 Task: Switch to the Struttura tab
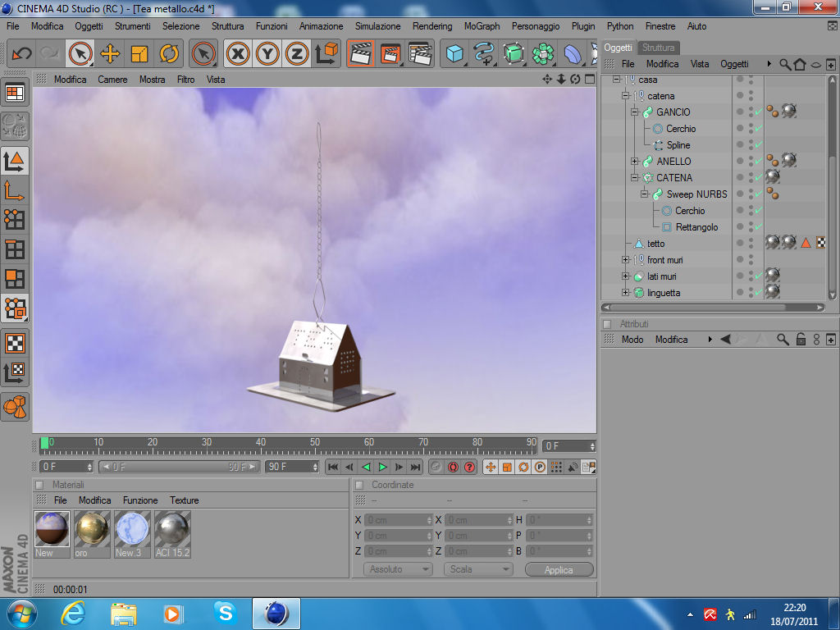[x=659, y=48]
